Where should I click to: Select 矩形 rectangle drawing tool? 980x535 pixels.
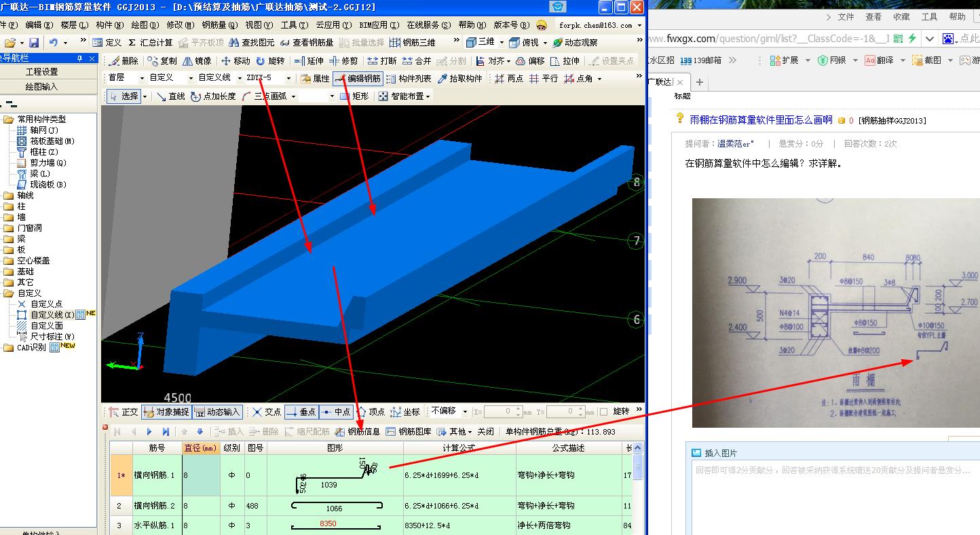click(x=354, y=96)
